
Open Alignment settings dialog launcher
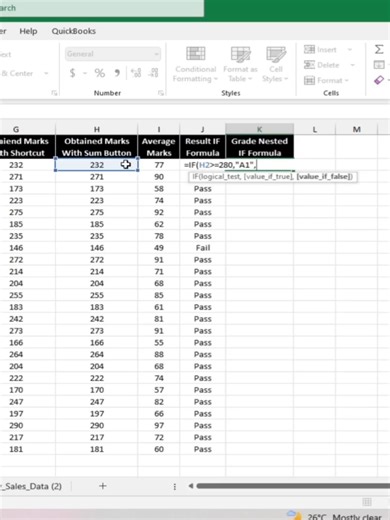[54, 93]
